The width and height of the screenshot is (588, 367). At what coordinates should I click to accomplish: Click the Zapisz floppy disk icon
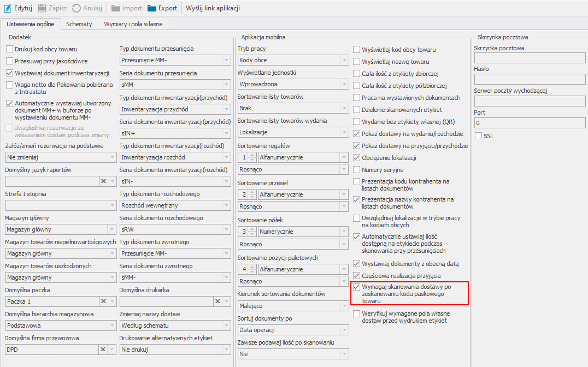42,8
